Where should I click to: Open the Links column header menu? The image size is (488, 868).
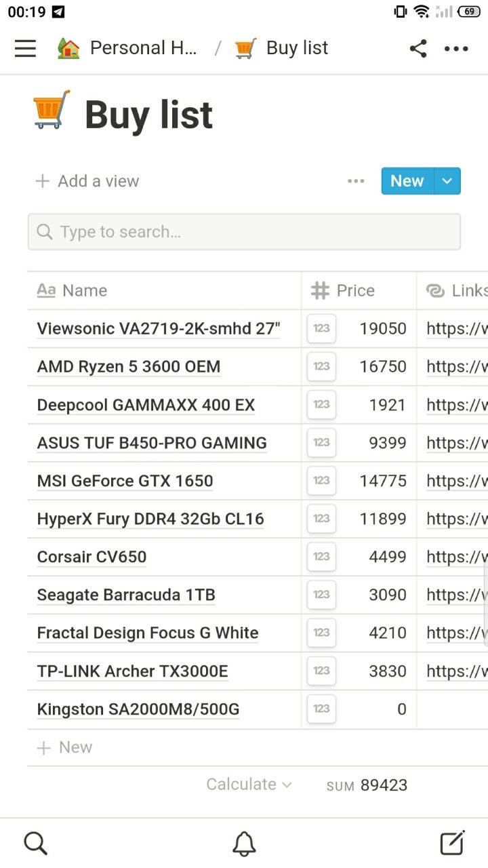[x=452, y=291]
